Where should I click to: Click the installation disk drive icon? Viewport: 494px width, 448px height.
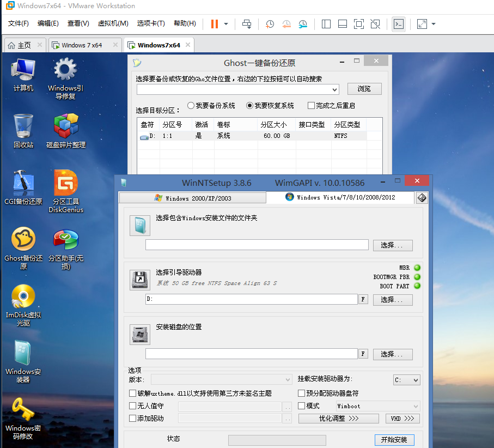point(140,335)
